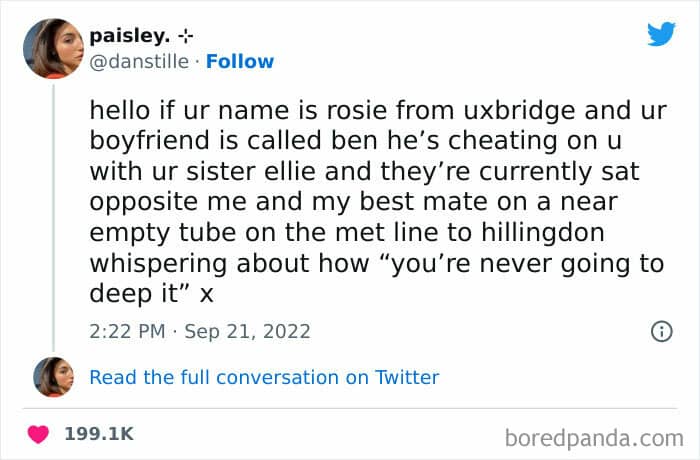The height and width of the screenshot is (460, 700).
Task: Click the Sep 21, 2022 date
Action: click(x=247, y=331)
